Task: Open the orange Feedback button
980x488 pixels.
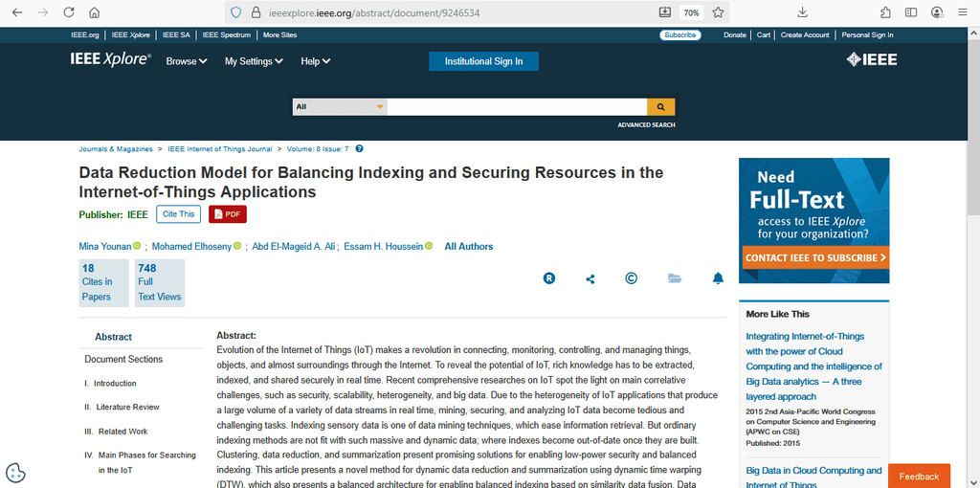Action: click(x=920, y=477)
